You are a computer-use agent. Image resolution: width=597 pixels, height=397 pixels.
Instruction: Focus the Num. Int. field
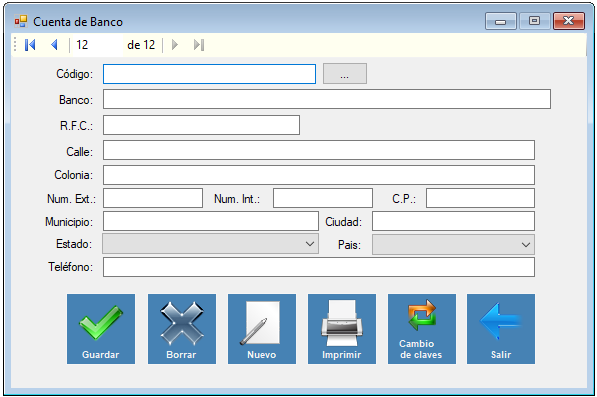[x=322, y=198]
